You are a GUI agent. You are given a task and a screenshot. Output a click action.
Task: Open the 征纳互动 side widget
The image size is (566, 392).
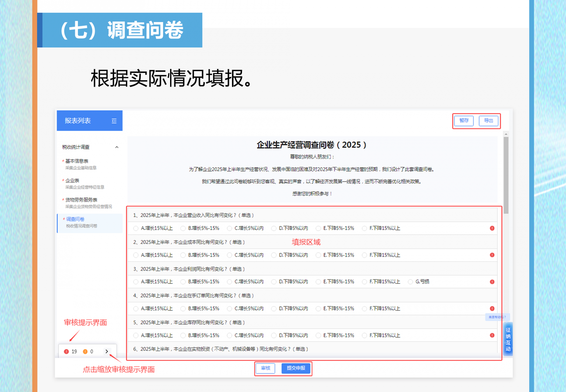pos(508,339)
